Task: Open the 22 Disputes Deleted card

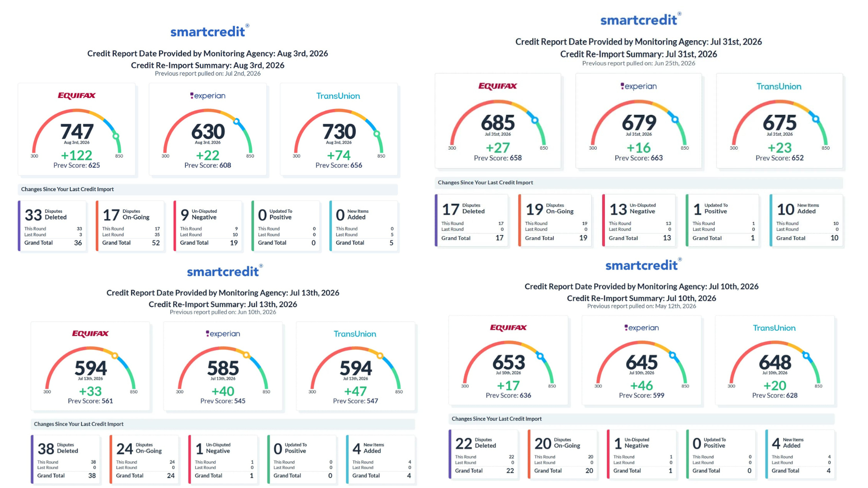Action: point(483,454)
